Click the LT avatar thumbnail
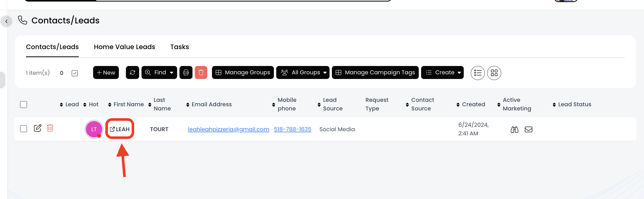 coord(94,129)
